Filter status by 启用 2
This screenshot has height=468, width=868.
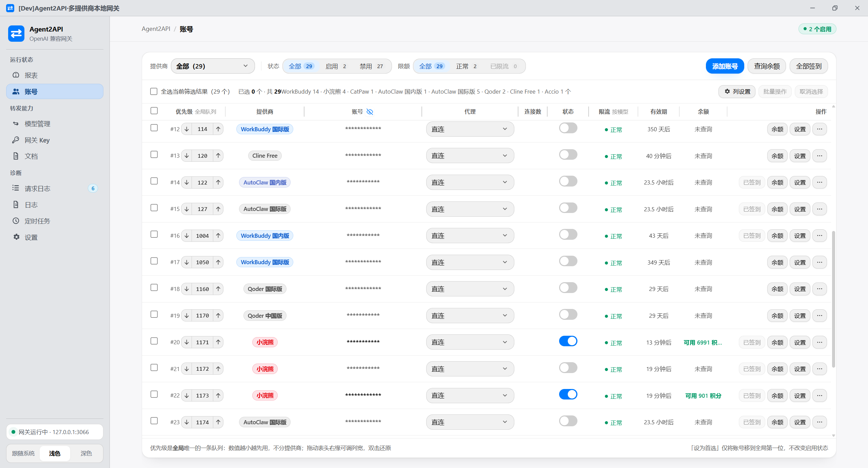click(336, 66)
